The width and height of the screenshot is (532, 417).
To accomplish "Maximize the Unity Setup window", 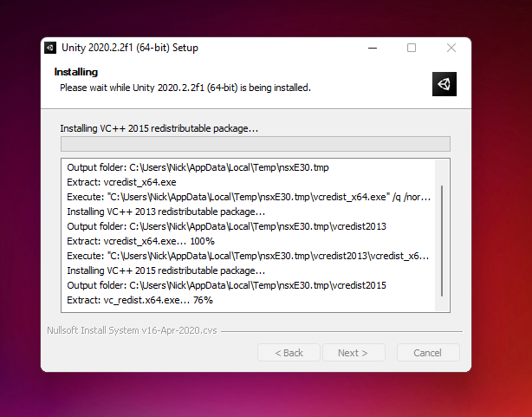I will click(412, 48).
